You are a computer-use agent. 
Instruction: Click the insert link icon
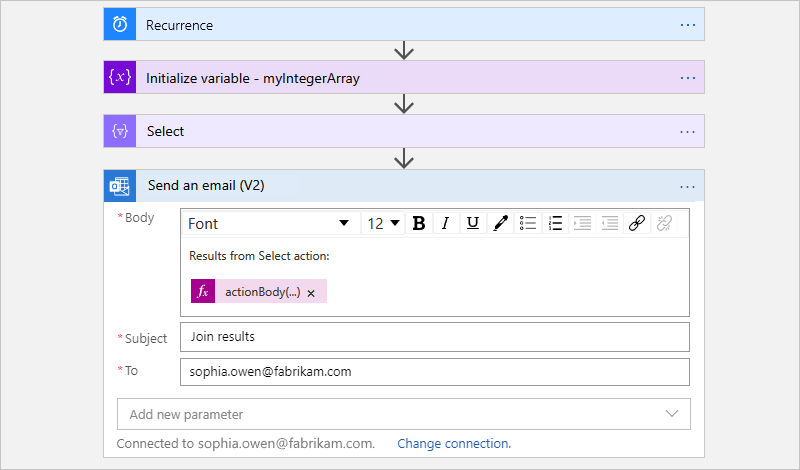click(637, 223)
